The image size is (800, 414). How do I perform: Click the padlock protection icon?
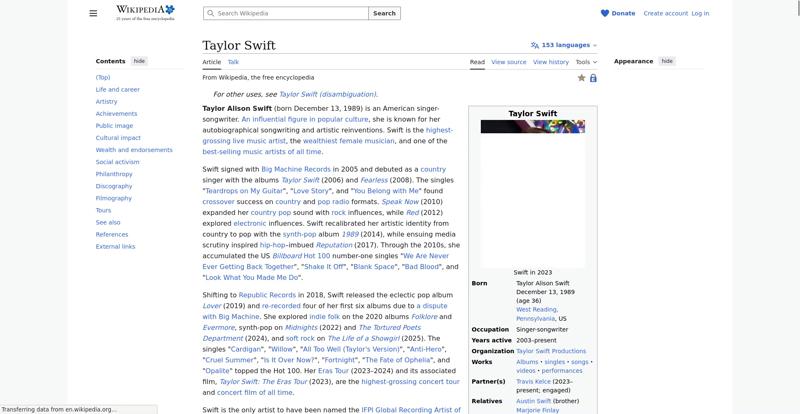593,77
